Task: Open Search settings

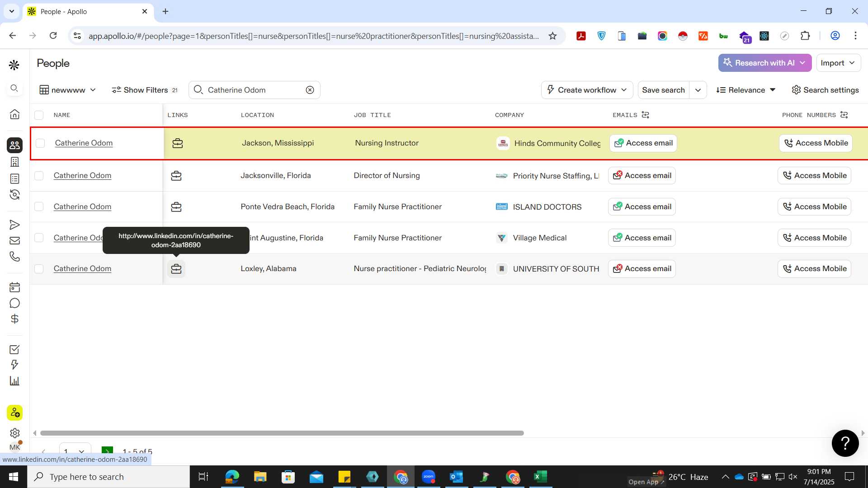Action: click(825, 90)
